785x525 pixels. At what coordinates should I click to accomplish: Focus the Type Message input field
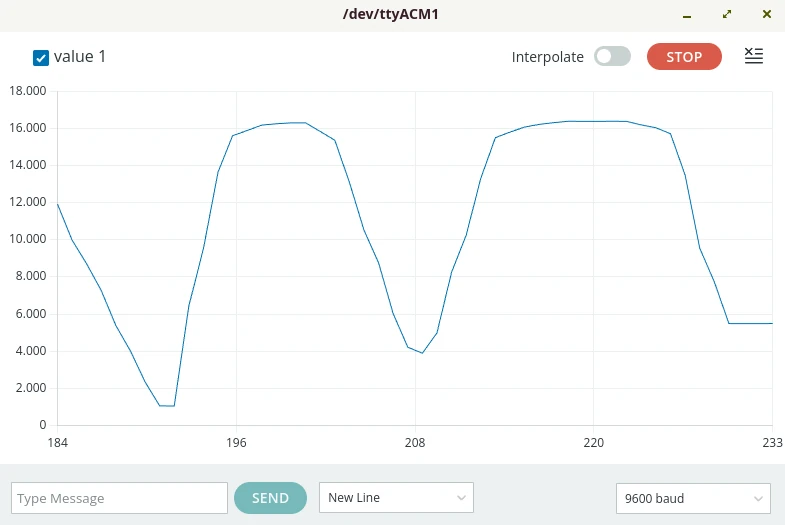(120, 498)
